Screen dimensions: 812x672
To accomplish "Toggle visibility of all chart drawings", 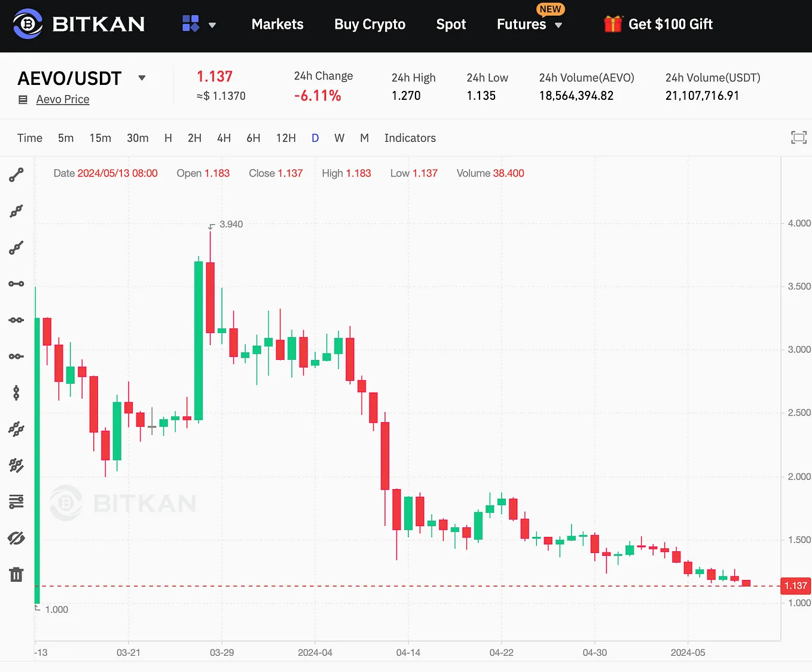I will [x=16, y=538].
